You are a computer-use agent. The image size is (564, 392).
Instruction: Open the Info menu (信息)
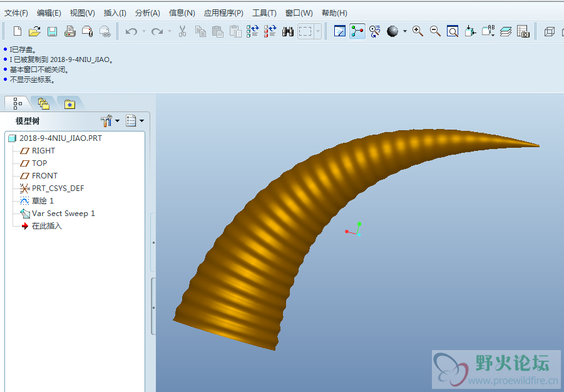182,13
